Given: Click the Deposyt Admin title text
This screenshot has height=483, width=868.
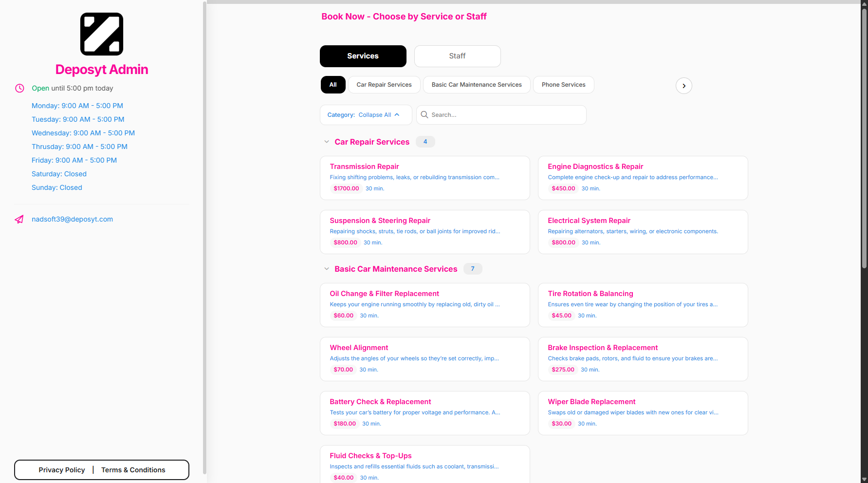Looking at the screenshot, I should 102,70.
